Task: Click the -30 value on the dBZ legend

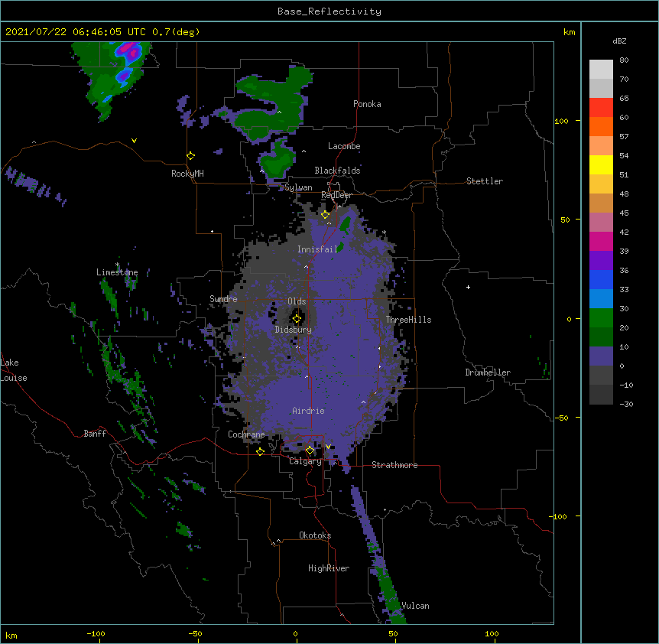Action: point(626,404)
